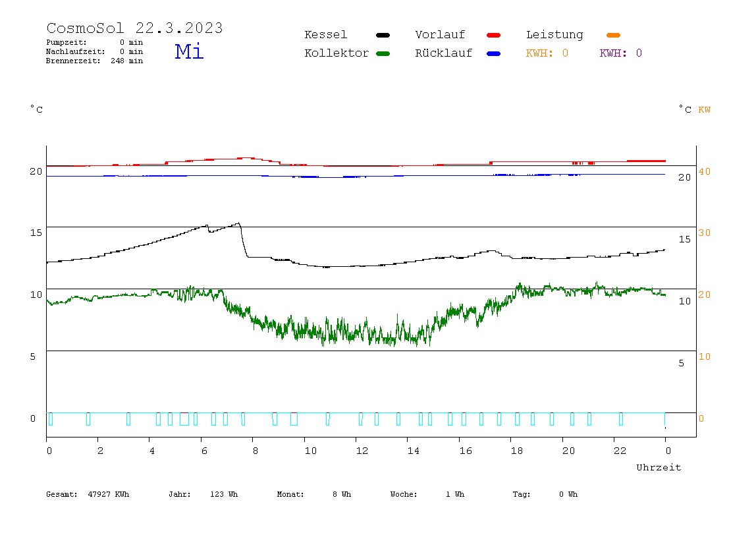This screenshot has height=535, width=756.
Task: Click the "Jahr:" footer label
Action: coord(179,494)
